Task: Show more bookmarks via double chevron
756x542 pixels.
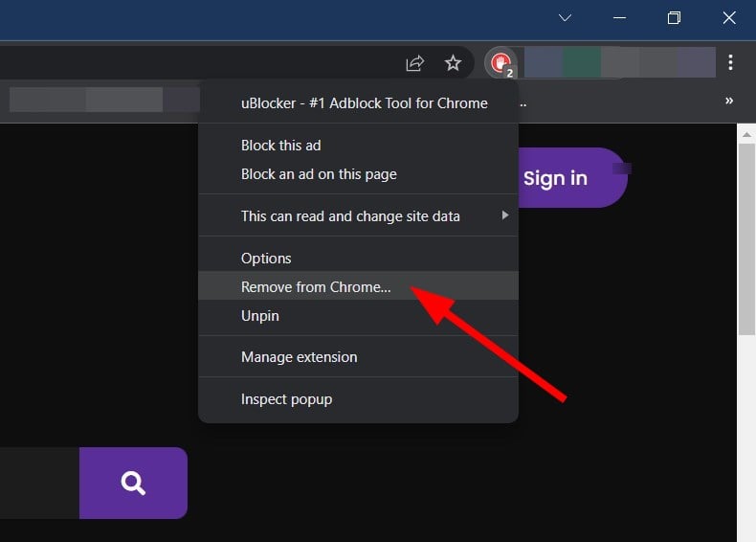Action: [x=729, y=101]
